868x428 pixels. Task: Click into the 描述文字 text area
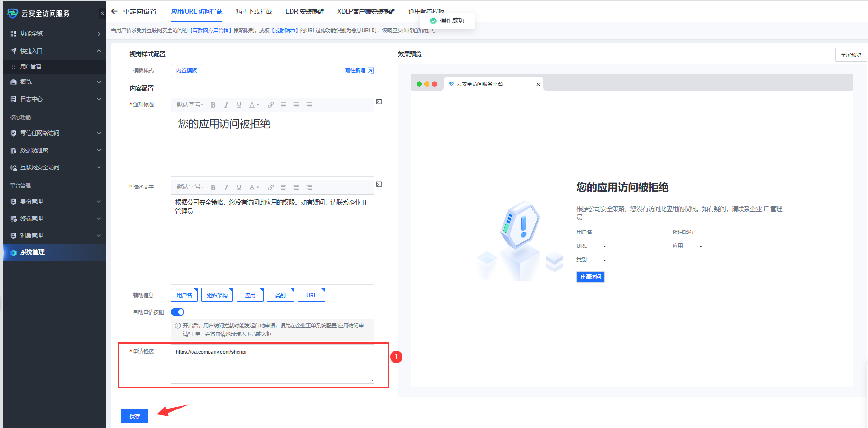272,239
